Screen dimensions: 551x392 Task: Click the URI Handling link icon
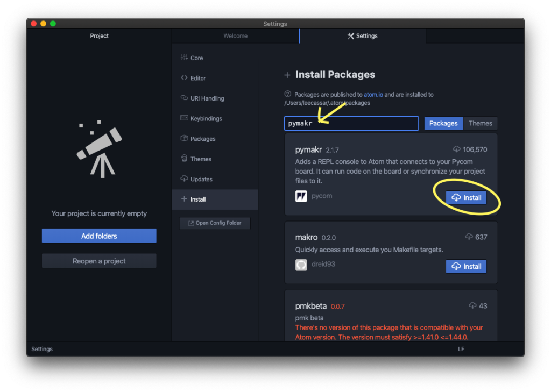(184, 98)
